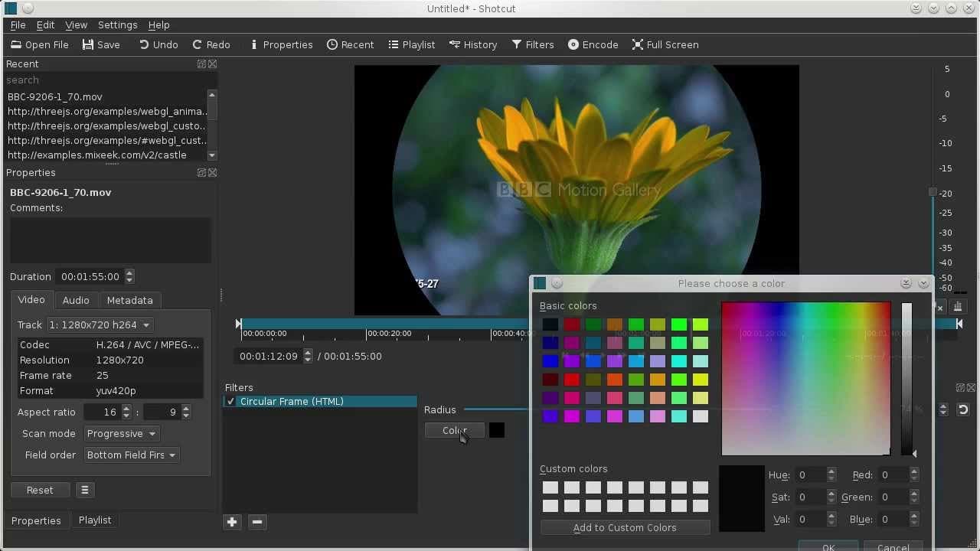Enter Full Screen mode
This screenshot has width=980, height=551.
665,44
